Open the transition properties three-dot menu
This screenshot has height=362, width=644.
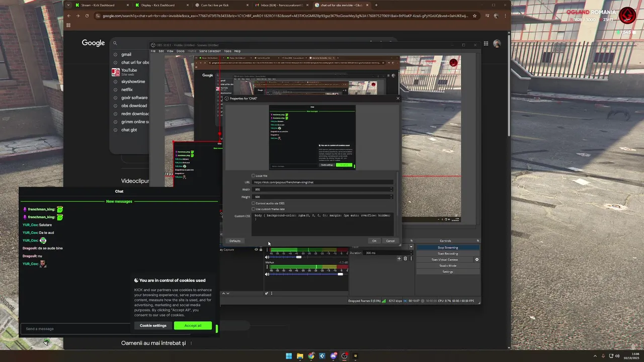click(x=411, y=258)
